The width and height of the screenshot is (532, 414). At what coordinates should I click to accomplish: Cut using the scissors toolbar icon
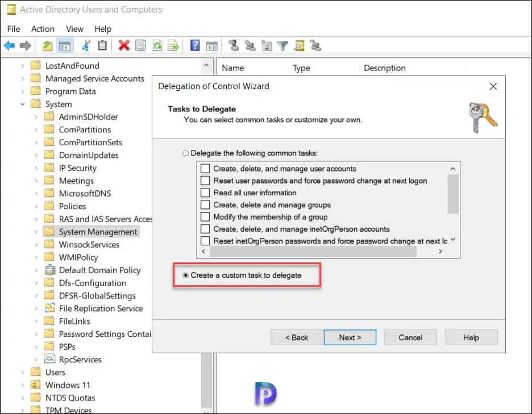[86, 45]
